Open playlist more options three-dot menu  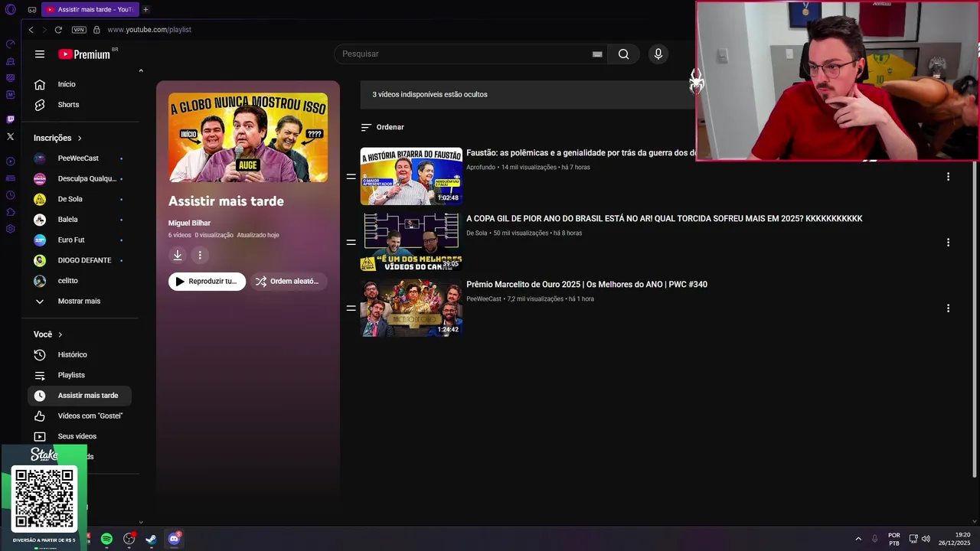(x=200, y=256)
